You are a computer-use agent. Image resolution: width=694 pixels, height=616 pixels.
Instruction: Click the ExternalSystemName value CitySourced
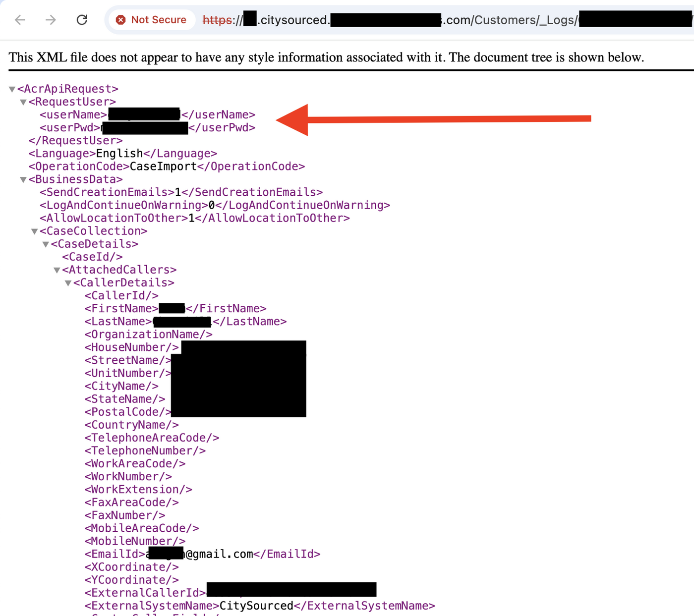pyautogui.click(x=257, y=606)
